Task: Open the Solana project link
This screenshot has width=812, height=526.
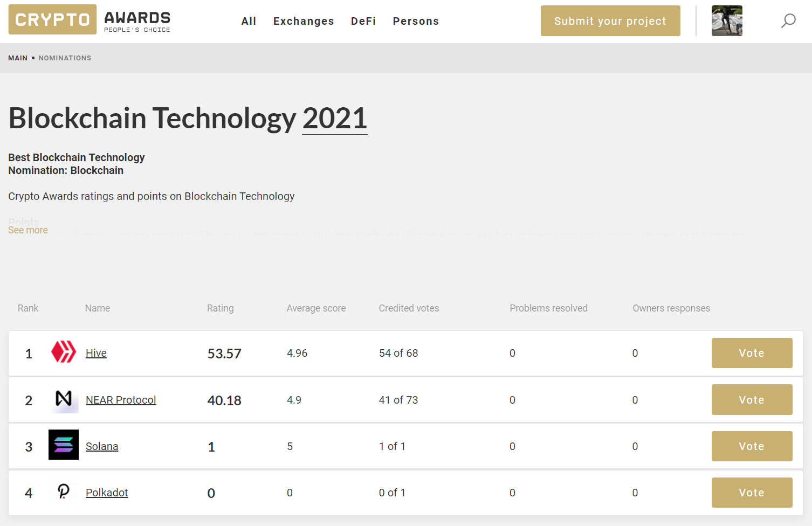Action: click(x=102, y=446)
